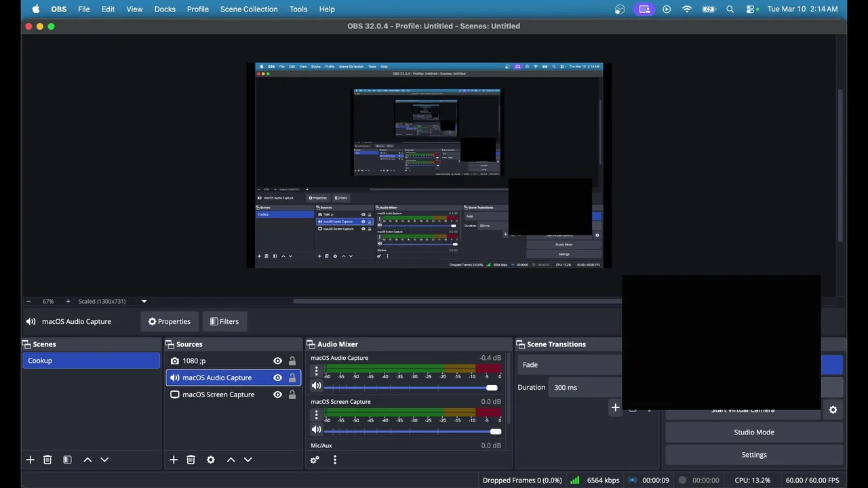Viewport: 868px width, 488px height.
Task: Enable Studio Mode
Action: [753, 432]
